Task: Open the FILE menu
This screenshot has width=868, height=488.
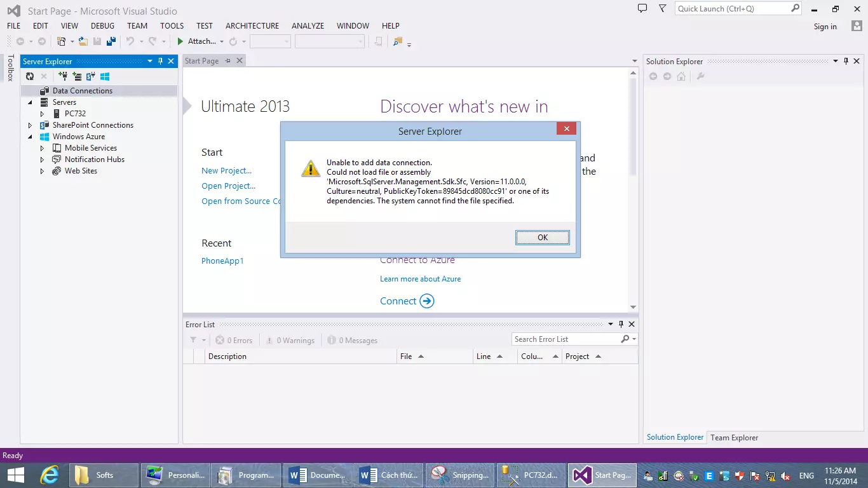Action: click(x=13, y=26)
